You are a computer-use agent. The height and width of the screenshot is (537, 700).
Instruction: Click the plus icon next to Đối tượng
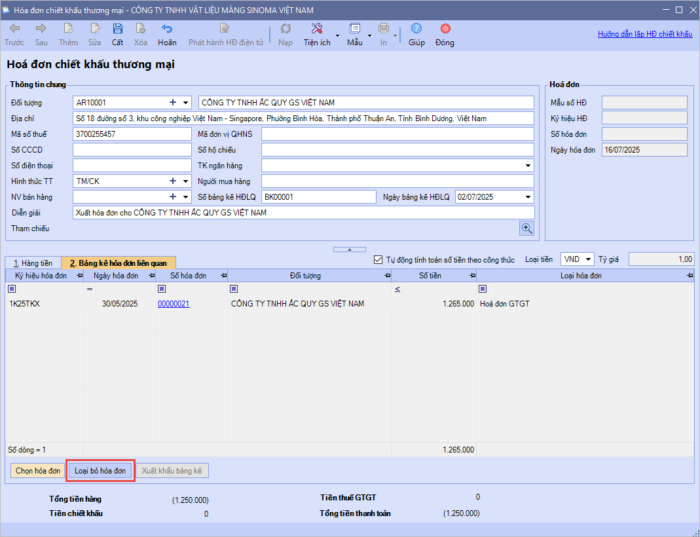tap(173, 102)
